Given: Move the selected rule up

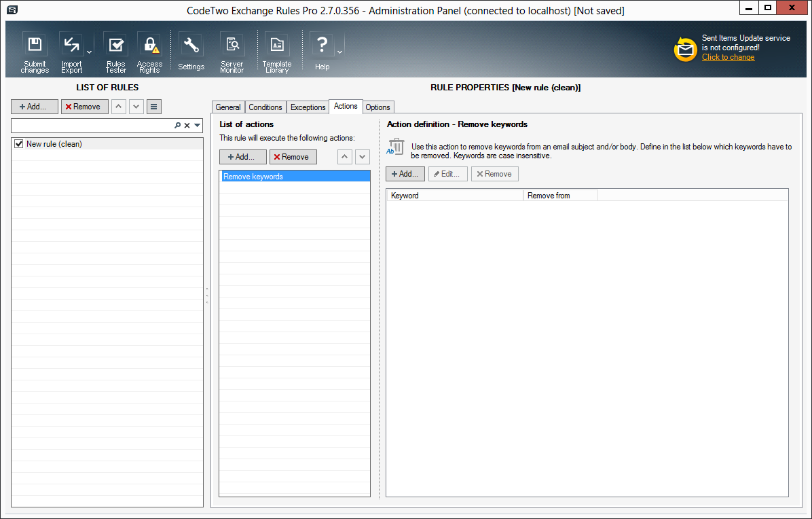Looking at the screenshot, I should pos(119,107).
